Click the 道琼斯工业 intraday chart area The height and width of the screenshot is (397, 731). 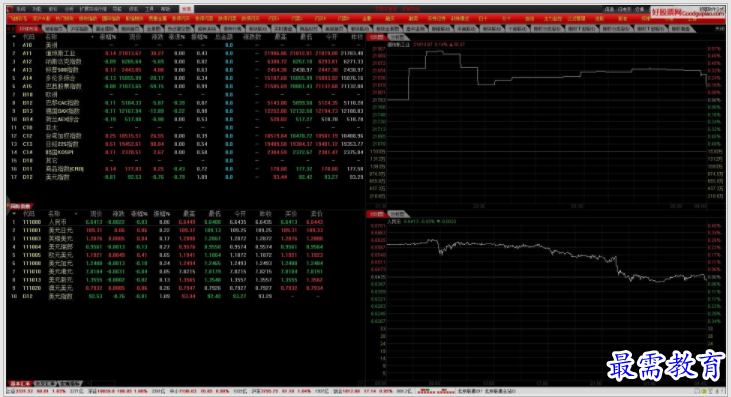(x=547, y=125)
